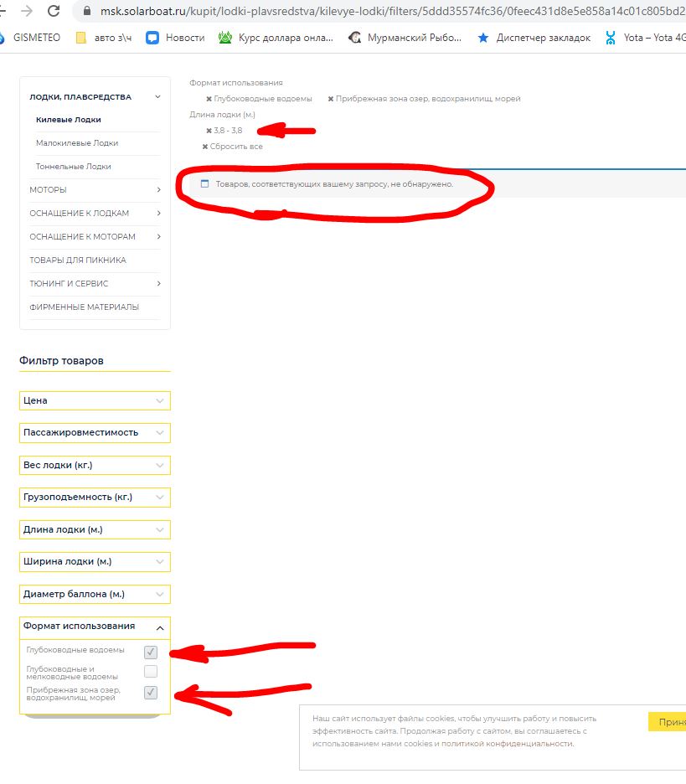The image size is (686, 784).
Task: Remove the 'Глубоководные водоемы' filter tag
Action: click(209, 99)
